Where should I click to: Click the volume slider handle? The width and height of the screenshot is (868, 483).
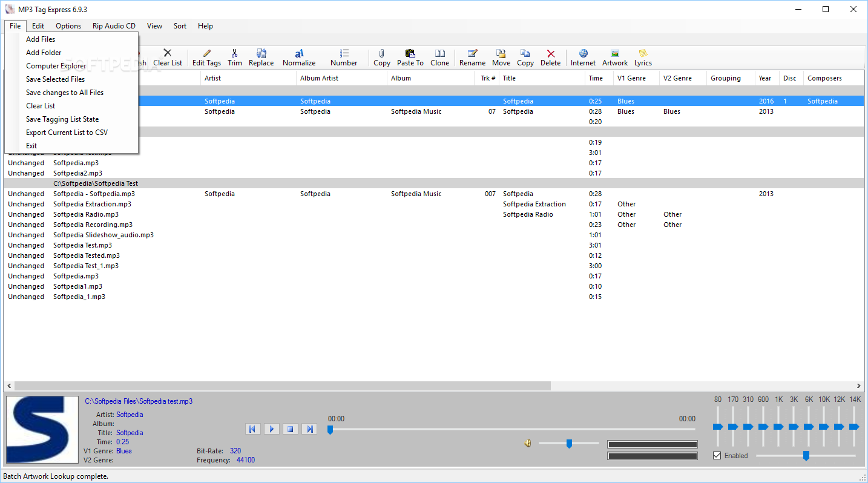(x=569, y=444)
